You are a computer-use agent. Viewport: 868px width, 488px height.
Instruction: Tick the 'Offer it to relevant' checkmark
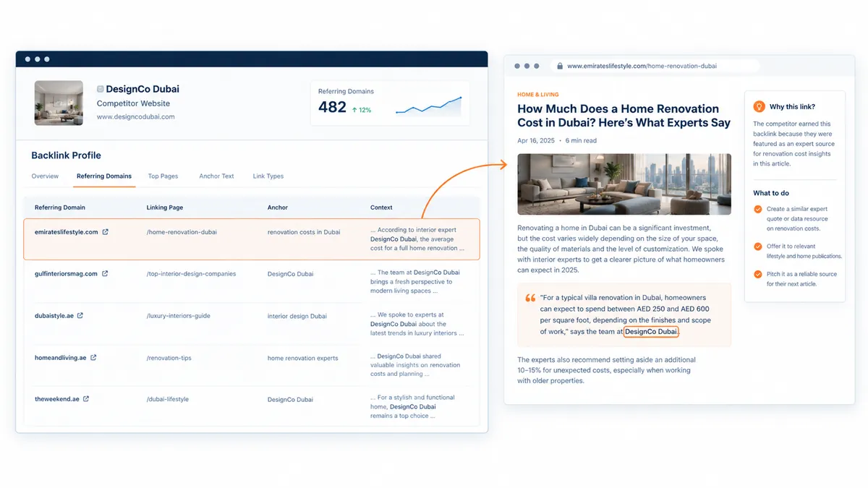(x=758, y=247)
